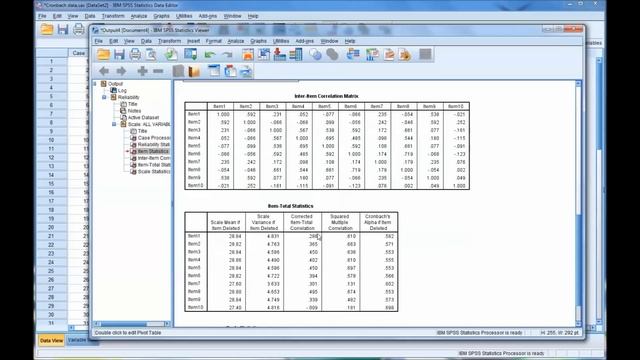Click Viewer vertical scrollbar down arrow
Screen dimensions: 640x360
click(578, 323)
